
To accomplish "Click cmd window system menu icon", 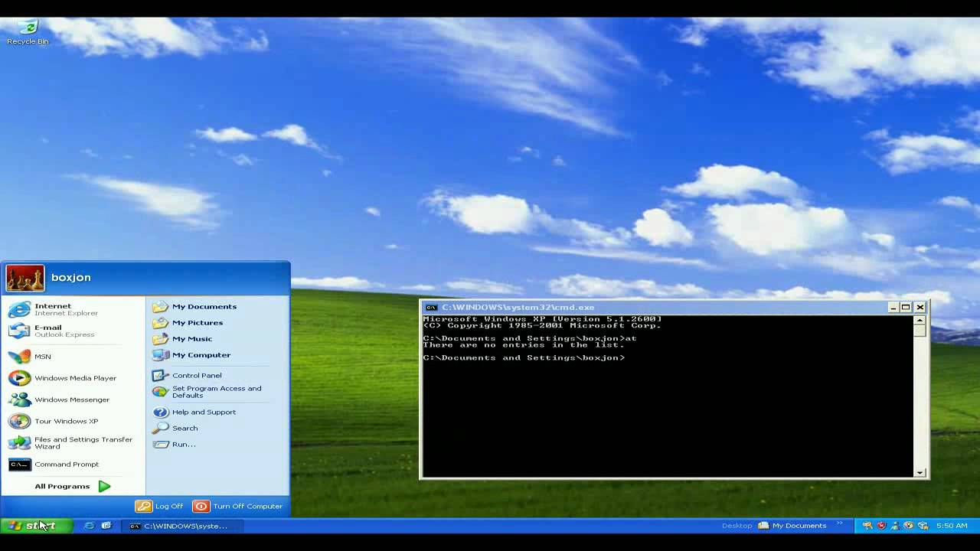I will pyautogui.click(x=431, y=307).
